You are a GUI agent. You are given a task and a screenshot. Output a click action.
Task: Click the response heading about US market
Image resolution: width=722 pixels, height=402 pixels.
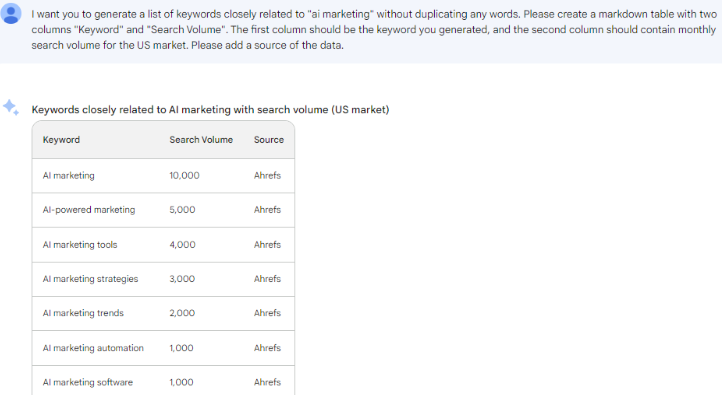click(210, 110)
